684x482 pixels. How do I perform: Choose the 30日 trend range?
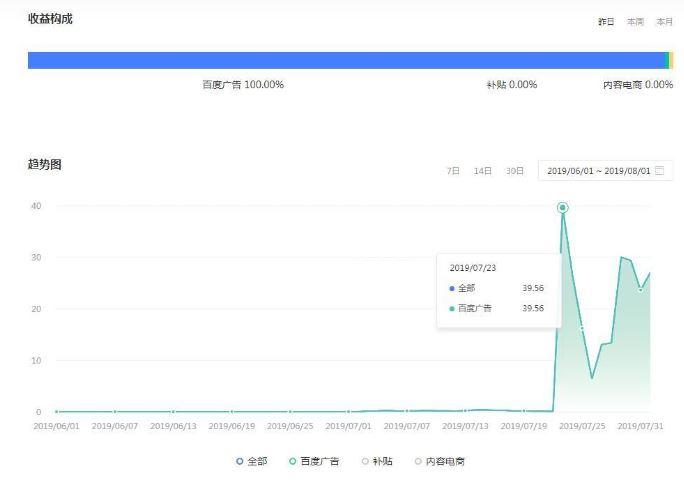[514, 171]
